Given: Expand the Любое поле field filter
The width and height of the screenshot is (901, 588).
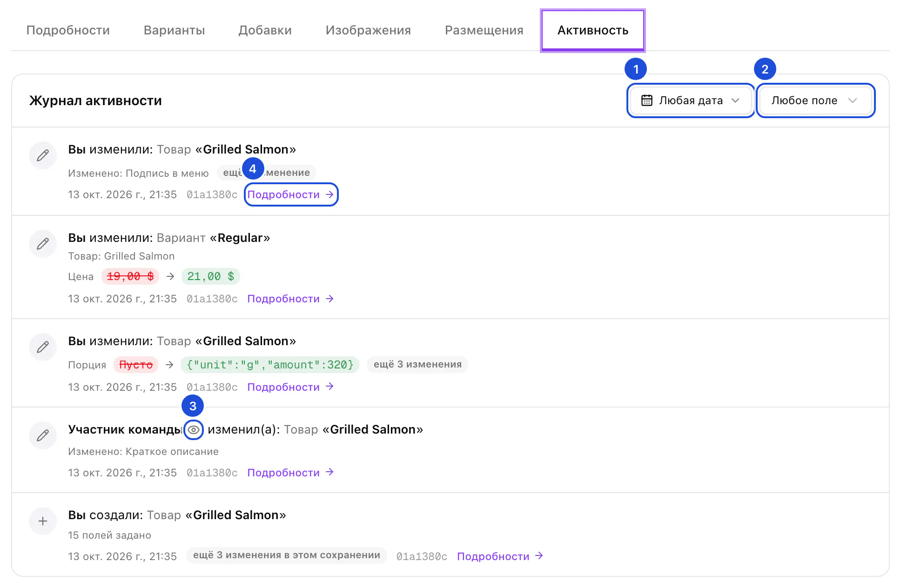Looking at the screenshot, I should click(x=815, y=100).
